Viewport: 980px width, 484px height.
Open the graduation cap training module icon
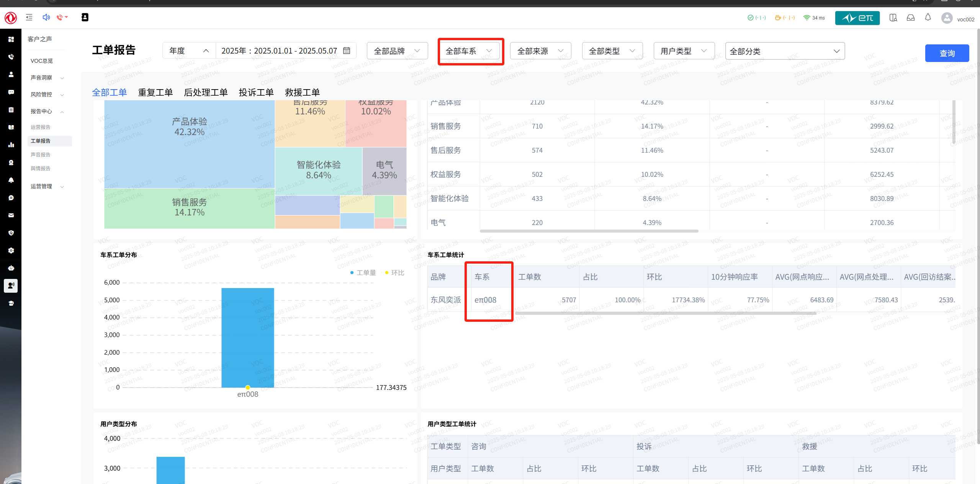tap(11, 303)
